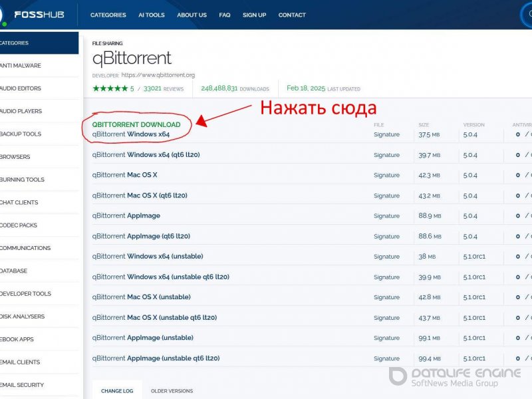Screen dimensions: 532x399
Task: Open Disk Analysers category
Action: [x=22, y=317]
